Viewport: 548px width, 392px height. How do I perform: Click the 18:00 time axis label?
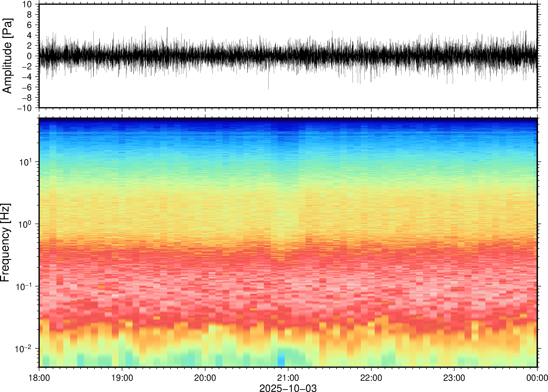tap(39, 378)
